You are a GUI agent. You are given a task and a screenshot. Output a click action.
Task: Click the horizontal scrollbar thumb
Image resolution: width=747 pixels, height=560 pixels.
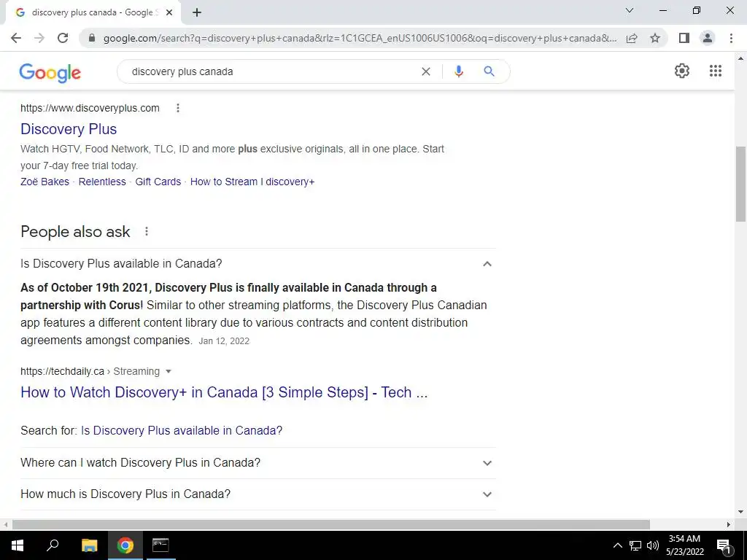[331, 524]
